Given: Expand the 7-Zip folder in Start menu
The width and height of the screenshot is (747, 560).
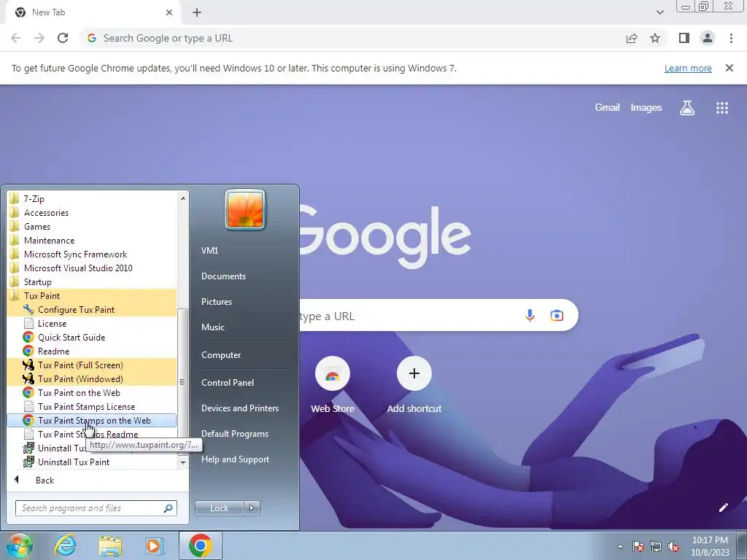Looking at the screenshot, I should (x=92, y=198).
